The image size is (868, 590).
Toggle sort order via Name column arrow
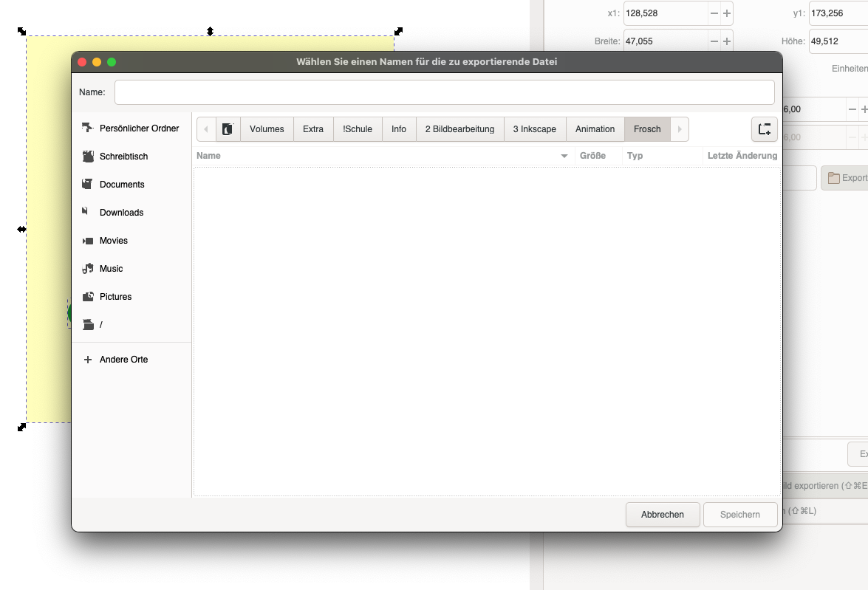pos(564,156)
